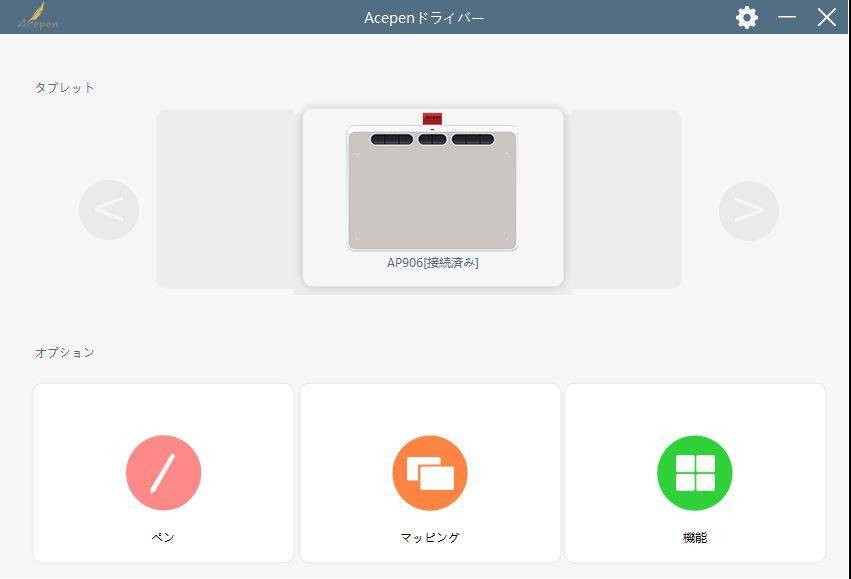Close the Acepen driver window
Image resolution: width=851 pixels, height=579 pixels.
(827, 17)
